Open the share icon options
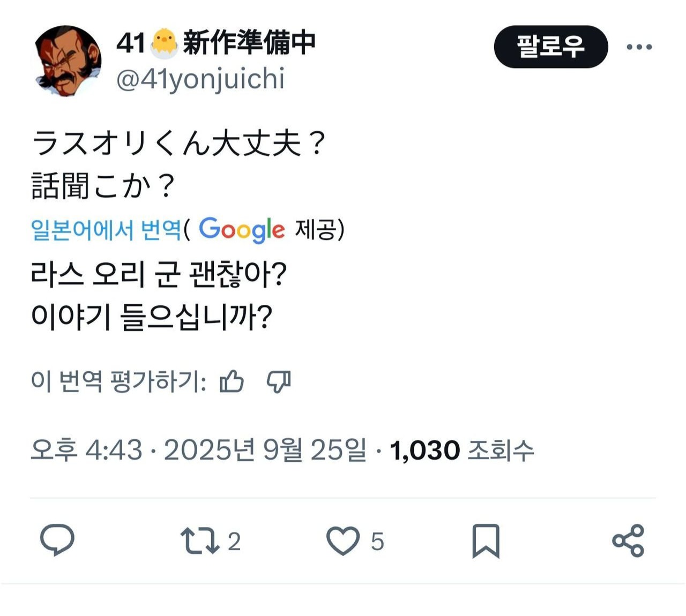The width and height of the screenshot is (686, 616). point(628,540)
